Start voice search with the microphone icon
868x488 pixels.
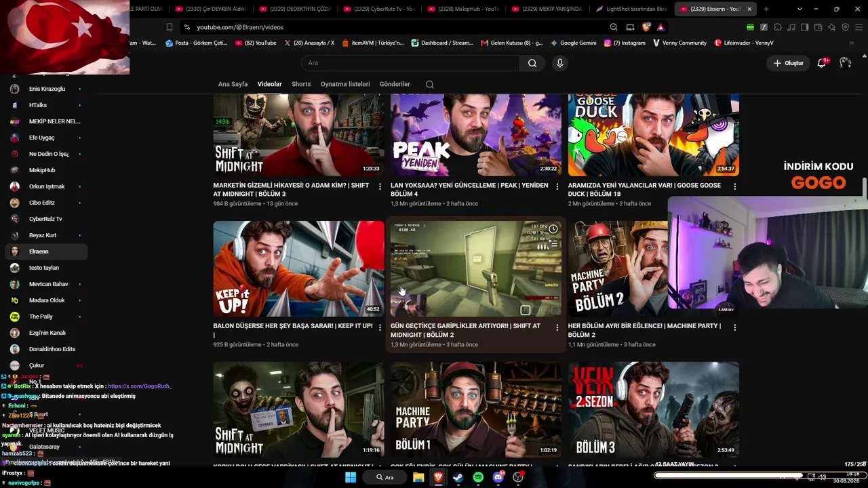click(x=559, y=63)
